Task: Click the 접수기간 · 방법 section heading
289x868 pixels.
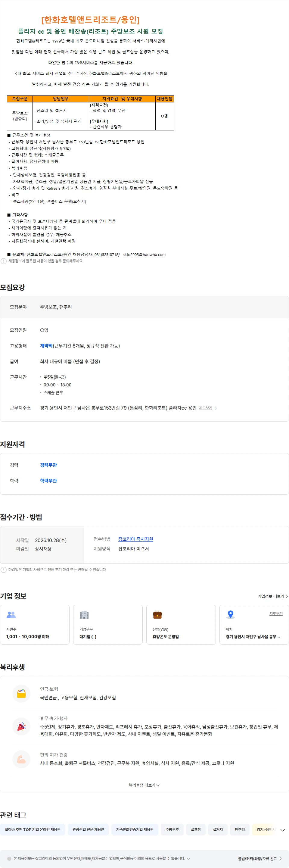Action: tap(21, 517)
